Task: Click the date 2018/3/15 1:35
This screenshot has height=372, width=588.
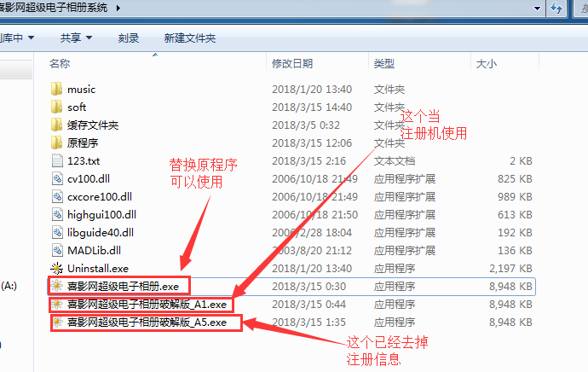Action: pyautogui.click(x=309, y=323)
